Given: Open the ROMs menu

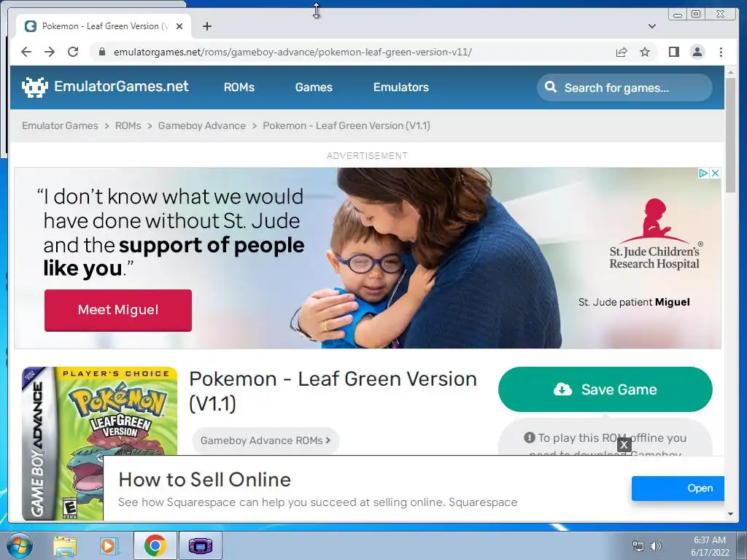Looking at the screenshot, I should pos(239,87).
